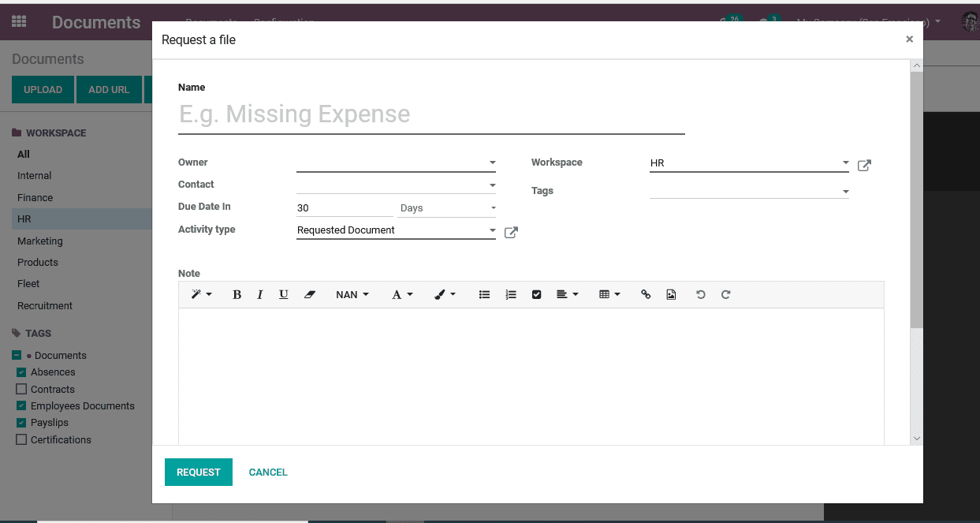Image resolution: width=980 pixels, height=523 pixels.
Task: Open the Activity type external link icon
Action: [x=511, y=232]
